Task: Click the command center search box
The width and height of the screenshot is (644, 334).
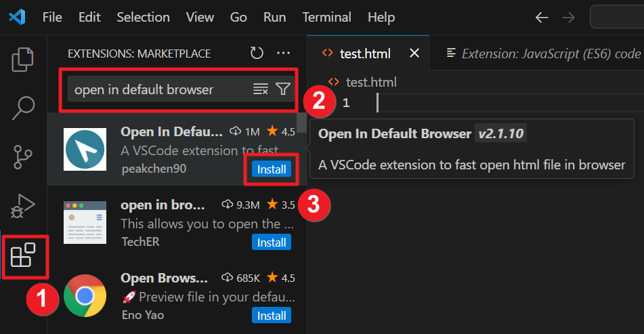Action: click(617, 17)
